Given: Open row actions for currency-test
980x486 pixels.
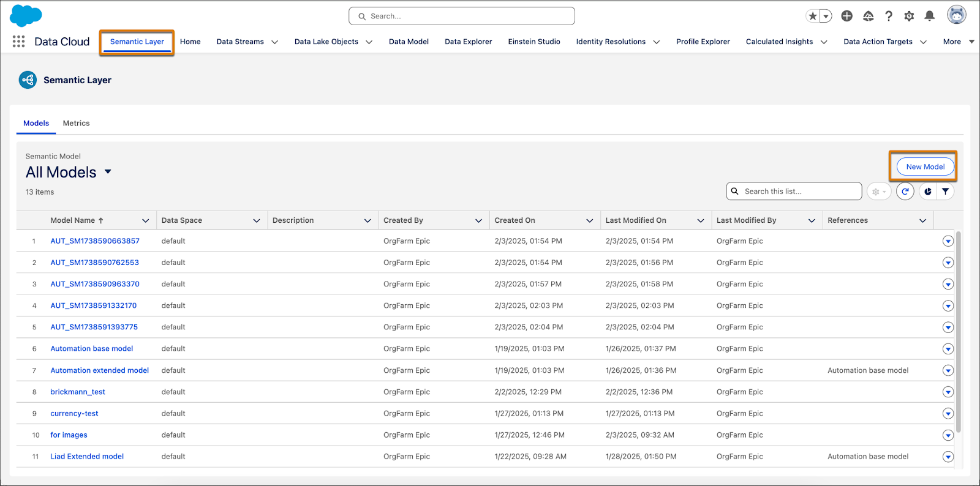Looking at the screenshot, I should [x=948, y=414].
